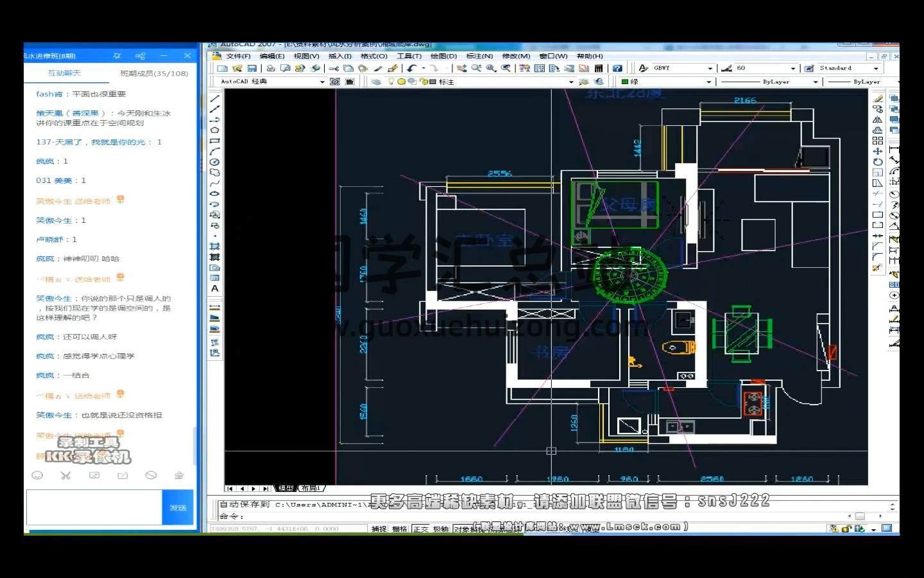Click the 发送 send button
The width and height of the screenshot is (924, 578).
click(178, 507)
